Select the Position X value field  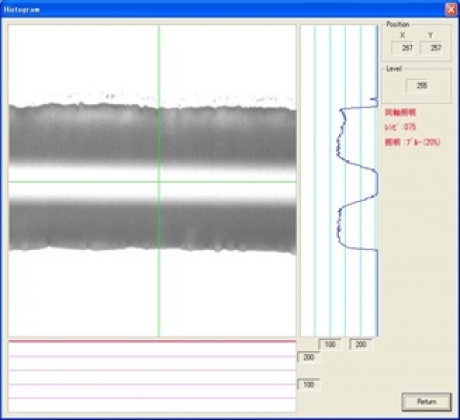(x=404, y=48)
